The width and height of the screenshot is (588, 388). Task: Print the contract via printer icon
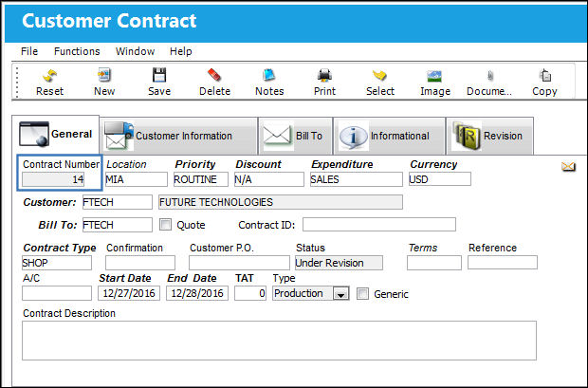click(324, 76)
